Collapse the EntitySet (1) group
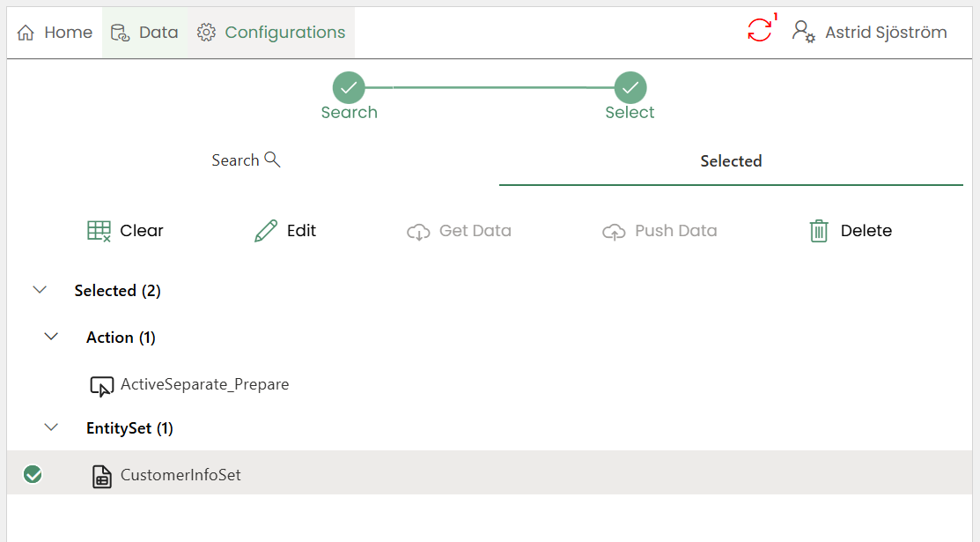Screen dimensions: 980x542 [x=51, y=427]
